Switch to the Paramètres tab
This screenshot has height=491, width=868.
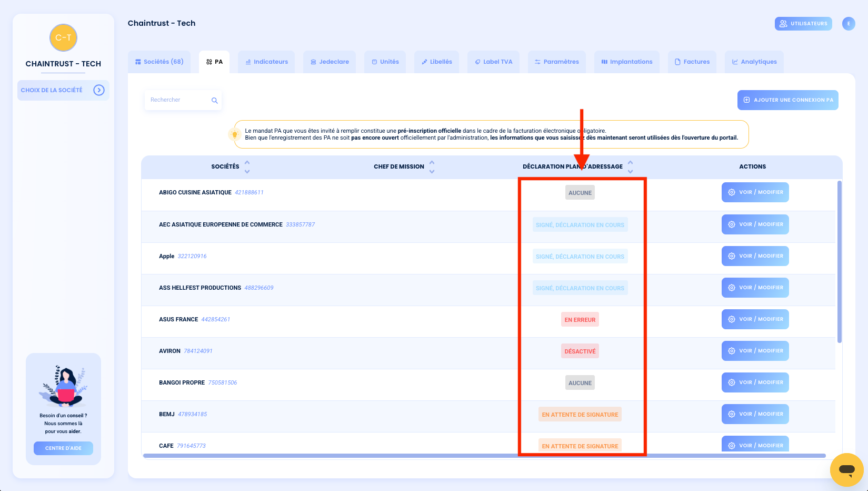point(557,62)
